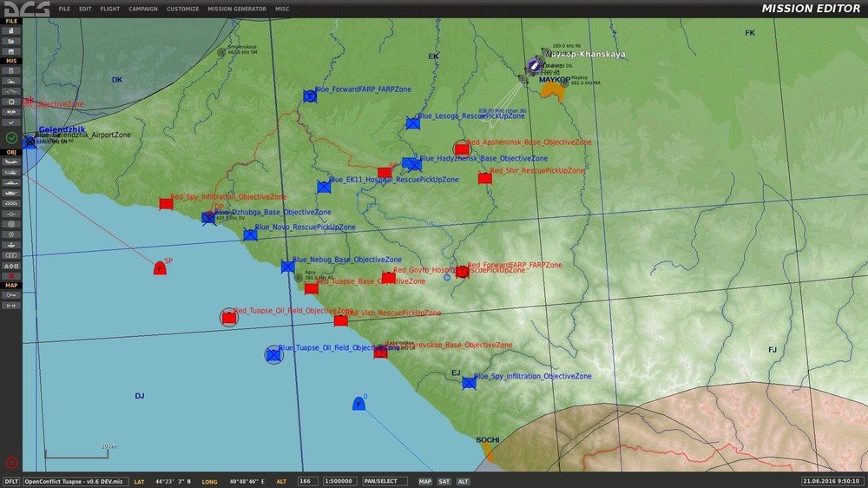Click the new mission icon under FILE

11,31
